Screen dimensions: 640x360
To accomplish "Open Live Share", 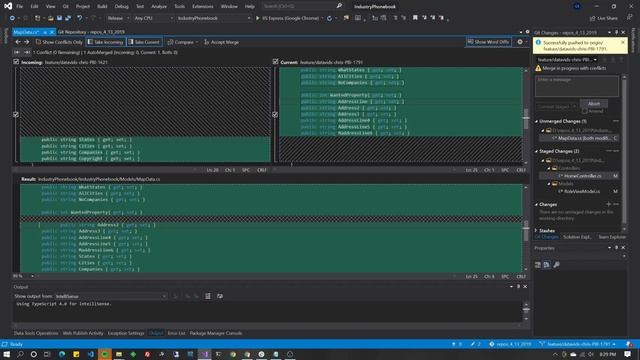I will (604, 18).
